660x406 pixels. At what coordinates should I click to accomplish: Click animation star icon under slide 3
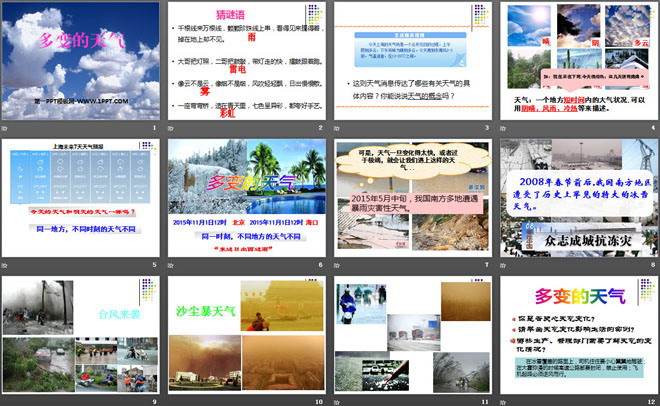(337, 128)
